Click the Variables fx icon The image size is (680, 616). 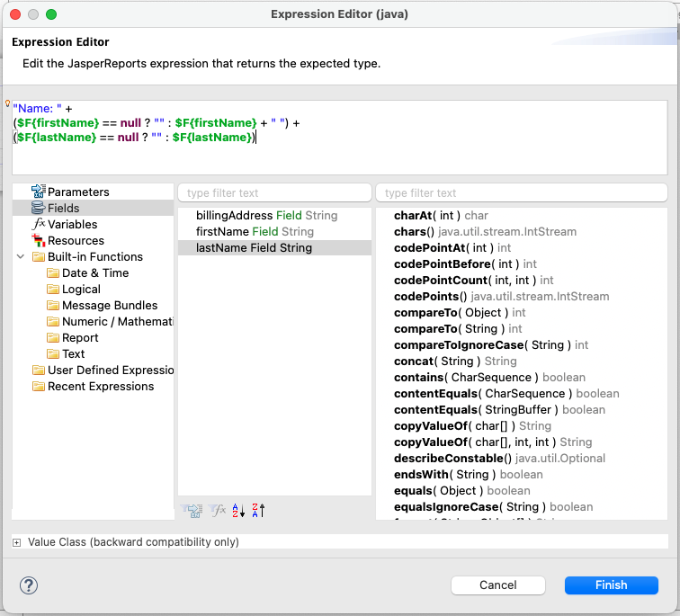click(x=38, y=224)
